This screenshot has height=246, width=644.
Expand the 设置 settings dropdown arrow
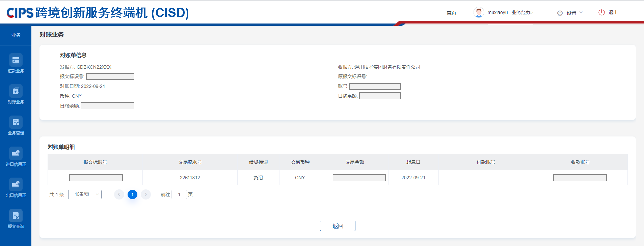[581, 13]
